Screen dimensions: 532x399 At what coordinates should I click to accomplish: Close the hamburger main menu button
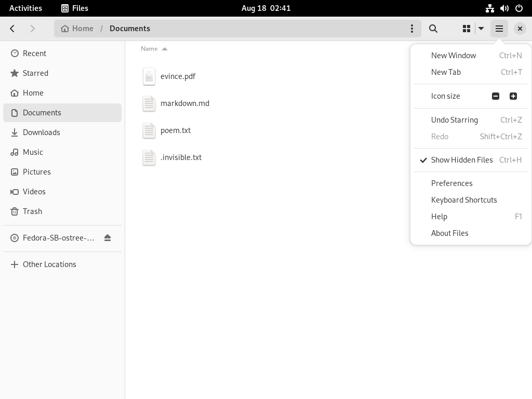click(x=499, y=29)
